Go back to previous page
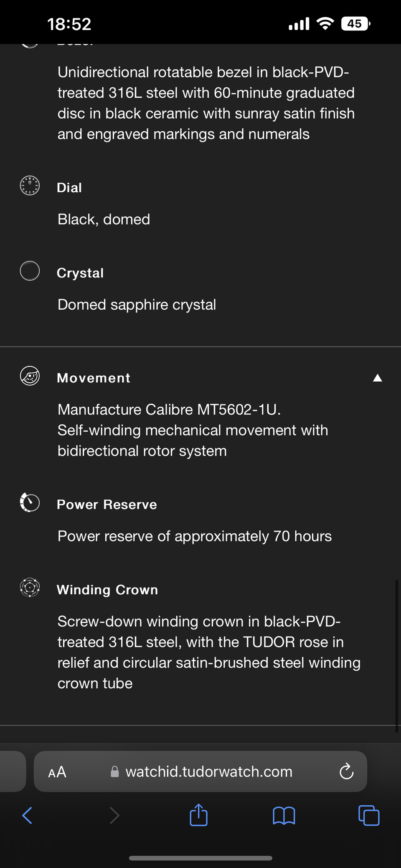This screenshot has height=868, width=401. pyautogui.click(x=28, y=815)
